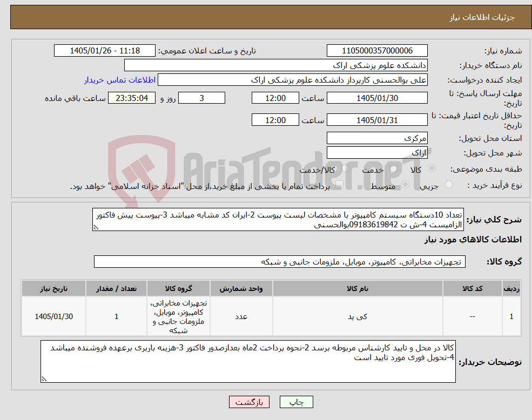The image size is (532, 420).
Task: Click the واحد شمارش column header
Action: tap(241, 288)
